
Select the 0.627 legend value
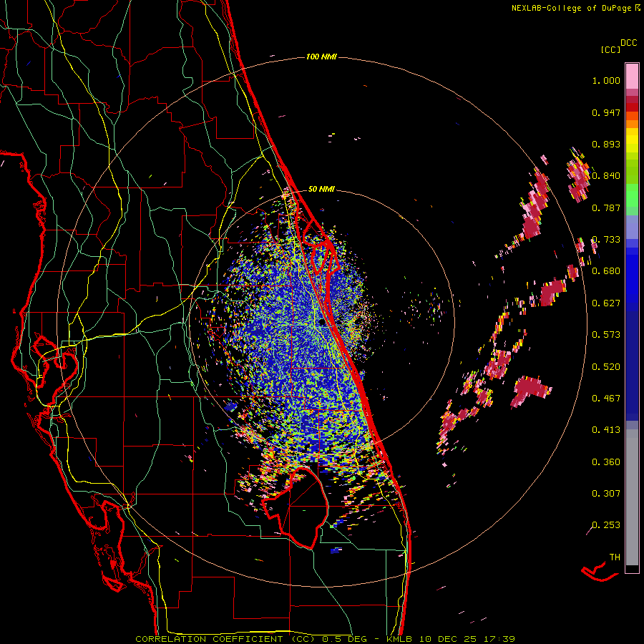coord(606,303)
